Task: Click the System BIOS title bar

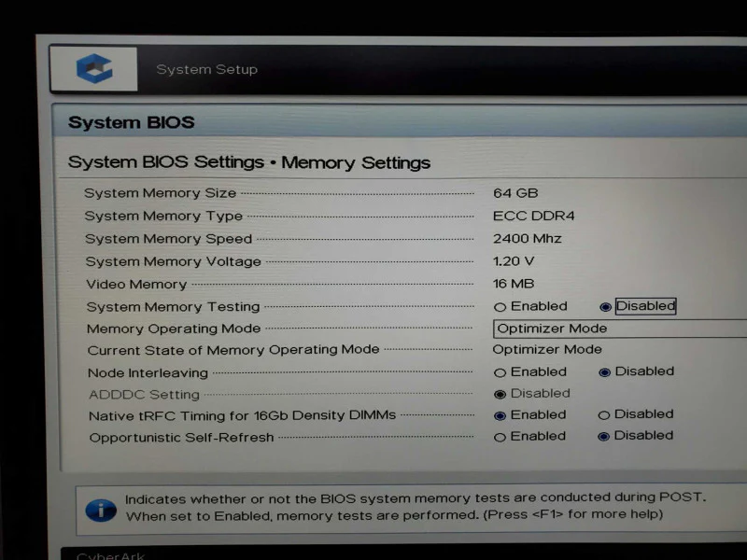Action: click(400, 122)
